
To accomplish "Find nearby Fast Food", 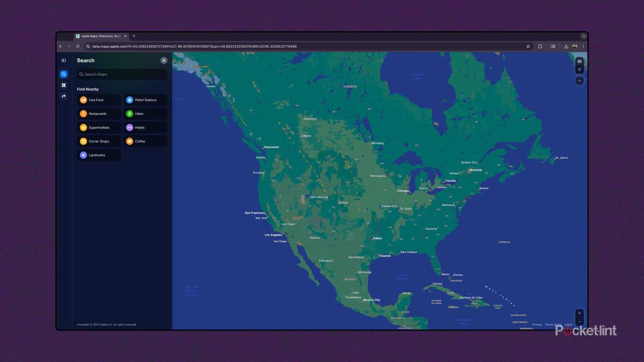I will (99, 100).
